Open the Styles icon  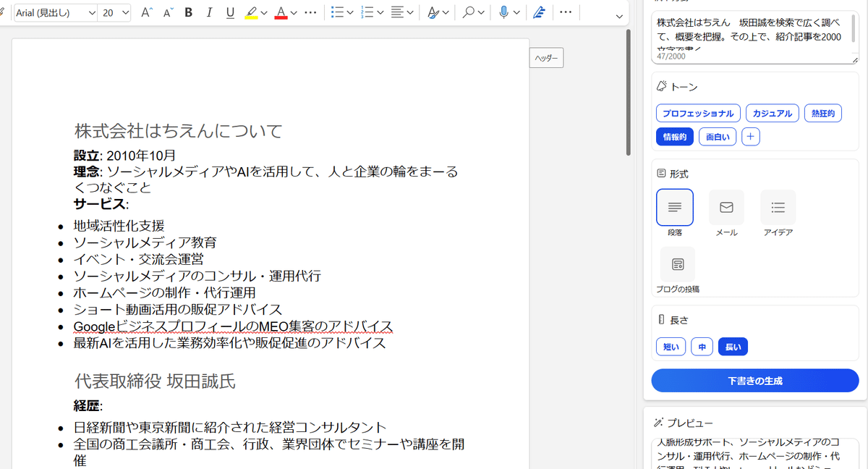(x=433, y=13)
